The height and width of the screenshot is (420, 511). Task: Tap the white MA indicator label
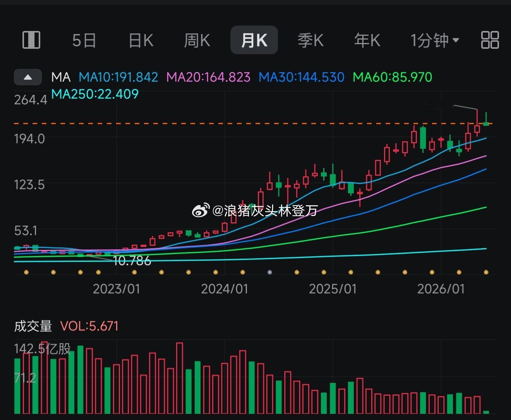pos(61,77)
